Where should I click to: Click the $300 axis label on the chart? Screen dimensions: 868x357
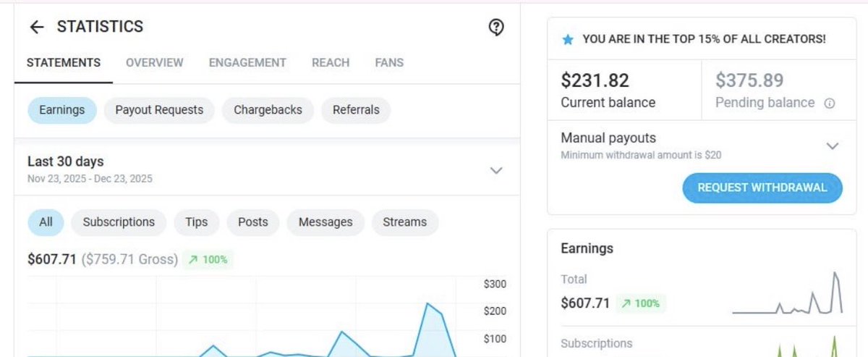(495, 284)
